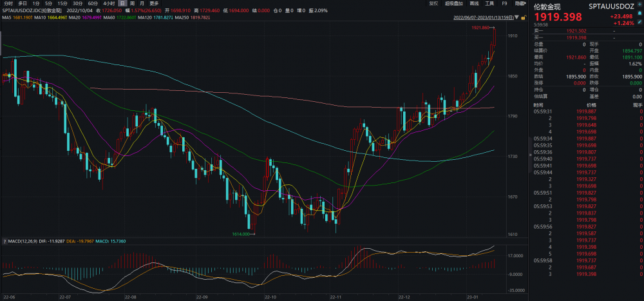Image resolution: width=644 pixels, height=301 pixels.
Task: Click the MACD indicator help question-mark icon
Action: pos(3,241)
